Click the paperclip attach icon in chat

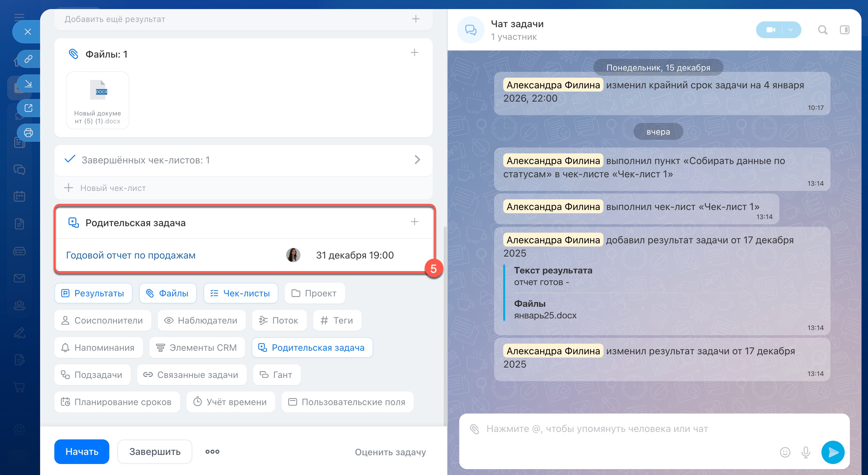tap(474, 429)
